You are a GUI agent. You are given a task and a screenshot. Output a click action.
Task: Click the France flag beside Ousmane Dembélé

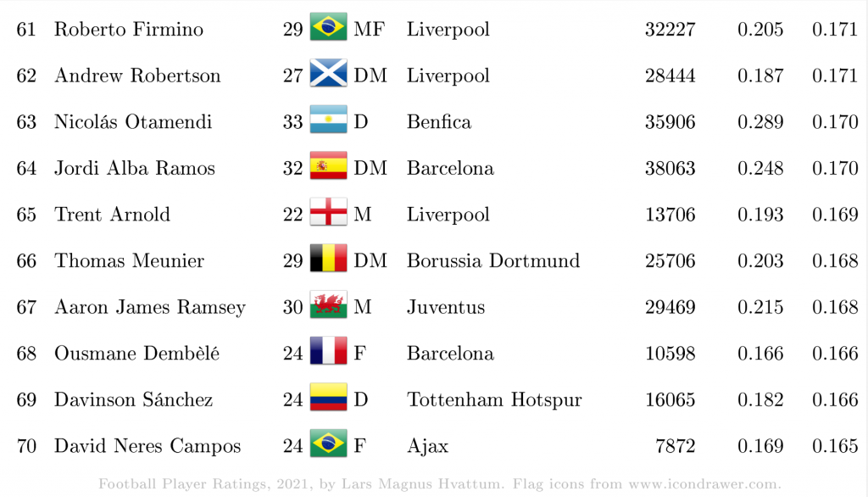point(328,351)
